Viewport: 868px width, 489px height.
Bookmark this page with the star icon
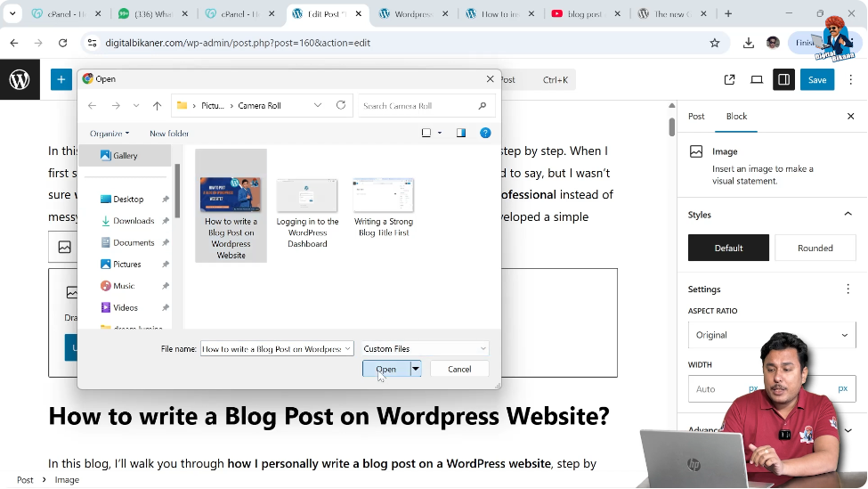[715, 43]
